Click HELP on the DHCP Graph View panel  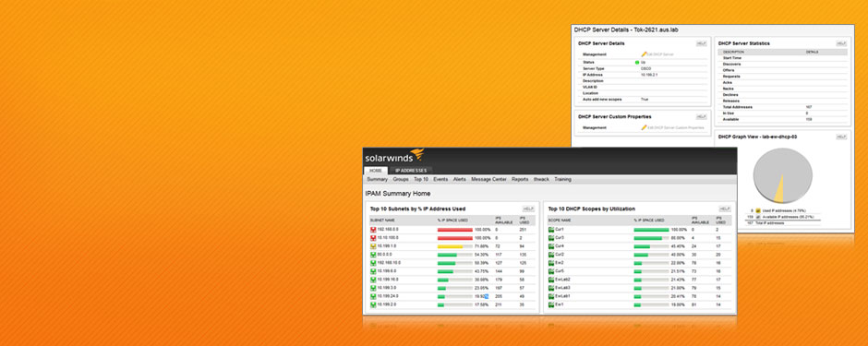[x=841, y=137]
